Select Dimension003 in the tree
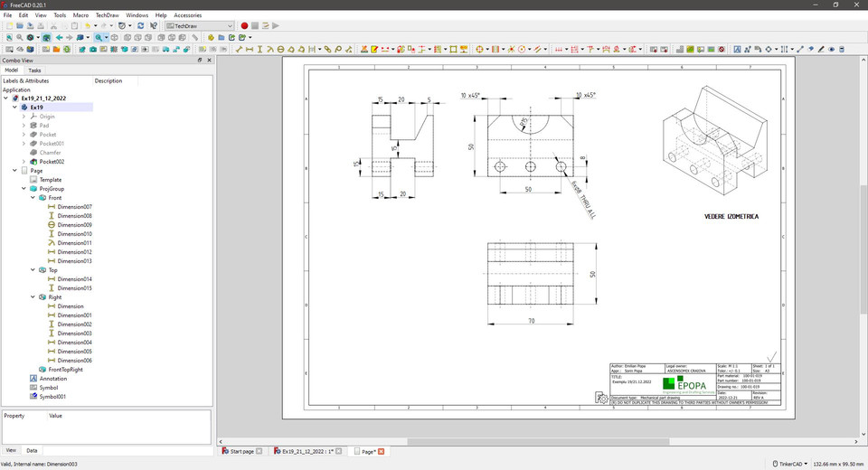The height and width of the screenshot is (470, 868). tap(74, 334)
